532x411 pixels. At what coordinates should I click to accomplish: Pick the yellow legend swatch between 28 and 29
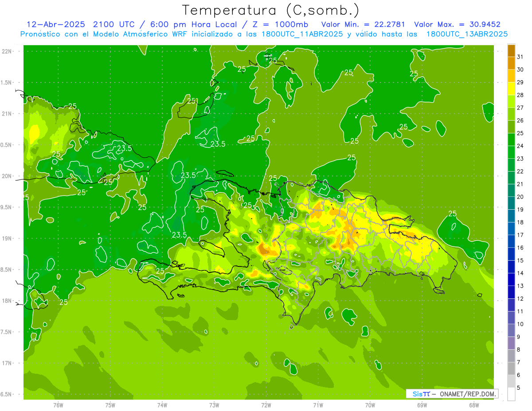point(511,89)
